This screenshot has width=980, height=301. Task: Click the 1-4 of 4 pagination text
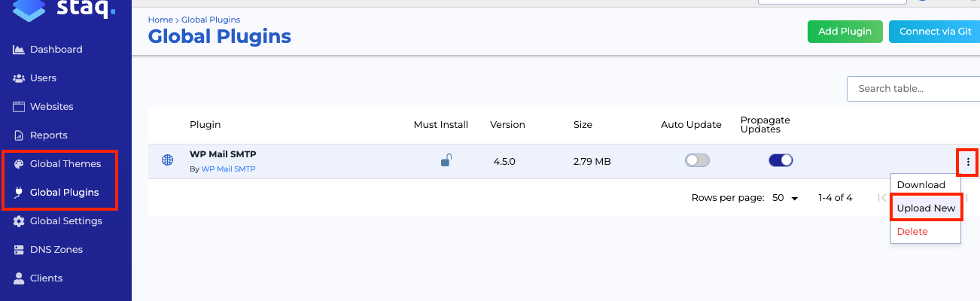835,198
